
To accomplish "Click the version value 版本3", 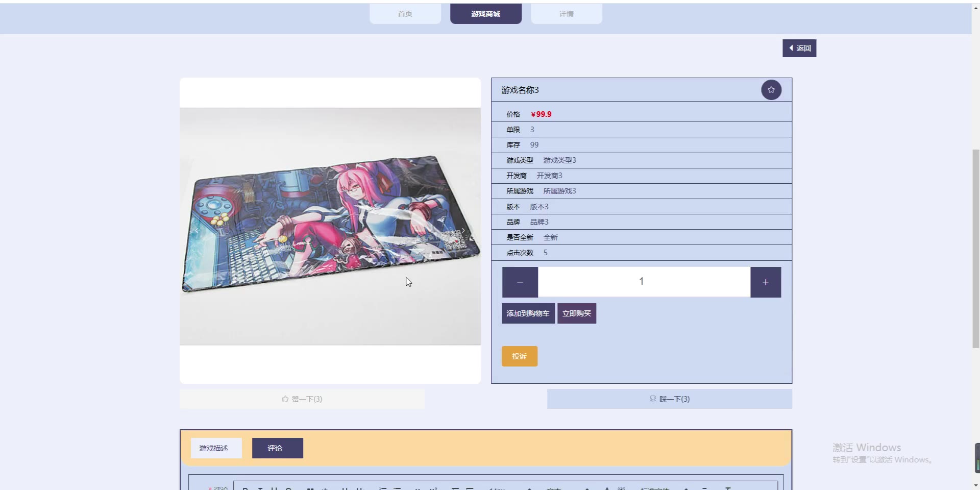I will [539, 207].
